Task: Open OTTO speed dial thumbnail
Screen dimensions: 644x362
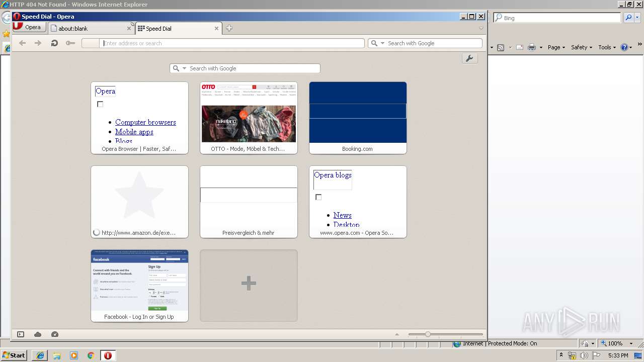Action: [x=249, y=118]
